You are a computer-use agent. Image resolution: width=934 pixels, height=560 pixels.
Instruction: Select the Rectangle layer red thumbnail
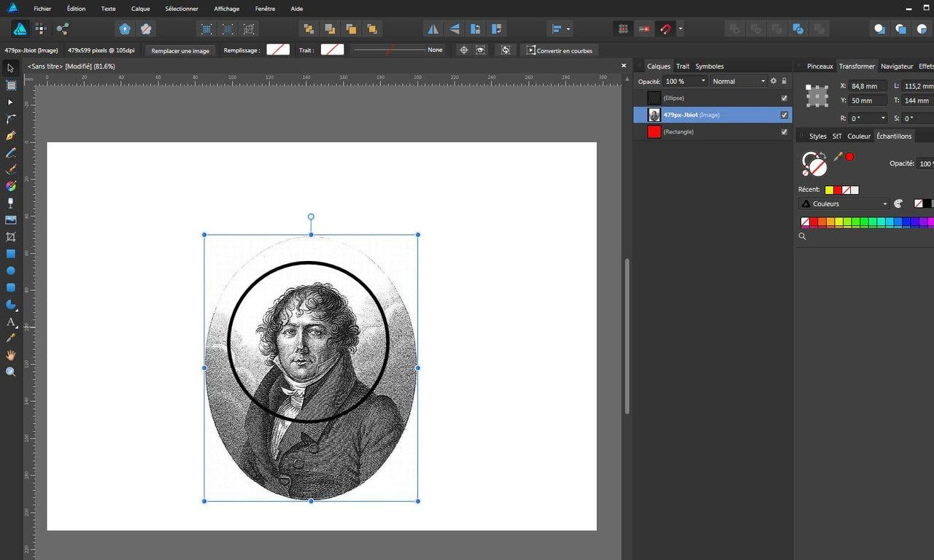point(654,132)
